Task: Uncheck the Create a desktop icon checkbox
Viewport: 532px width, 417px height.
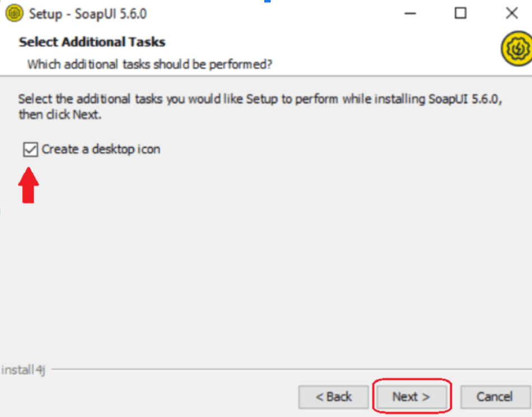Action: pyautogui.click(x=30, y=149)
